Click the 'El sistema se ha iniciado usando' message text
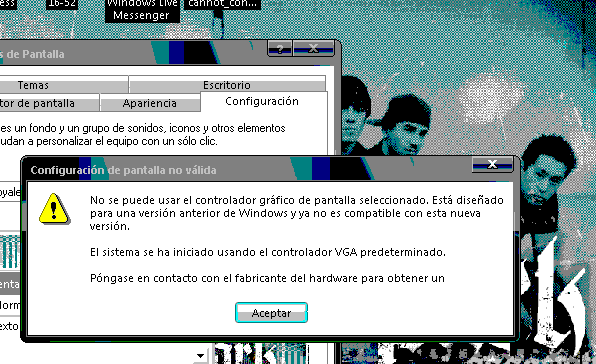 268,252
